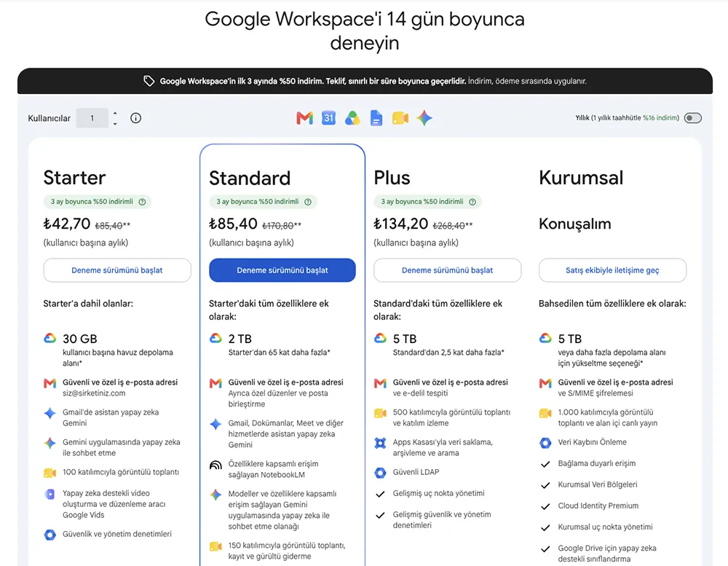Click the %16 indirim text near the toggle

[661, 118]
